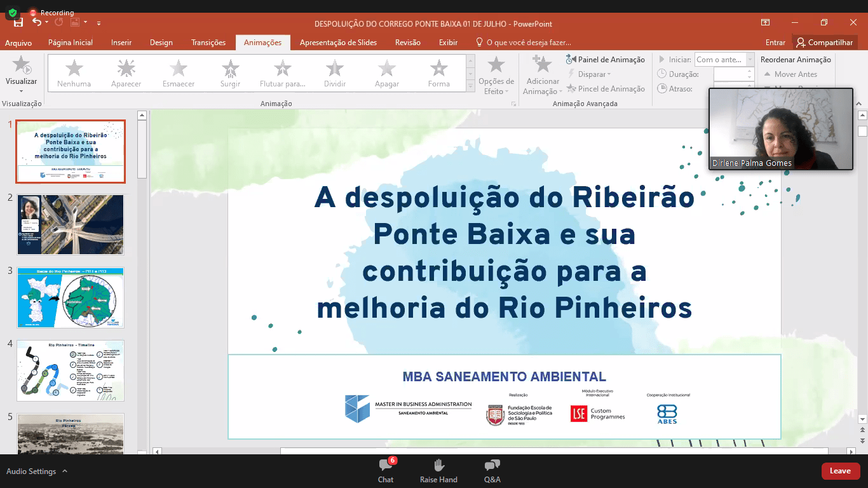Viewport: 868px width, 488px height.
Task: Switch to the Transições ribbon tab
Action: [208, 43]
